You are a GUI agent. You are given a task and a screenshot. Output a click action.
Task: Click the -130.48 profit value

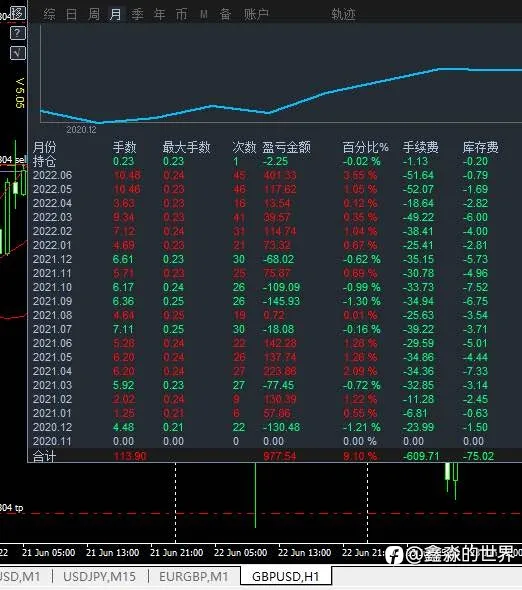[x=282, y=427]
